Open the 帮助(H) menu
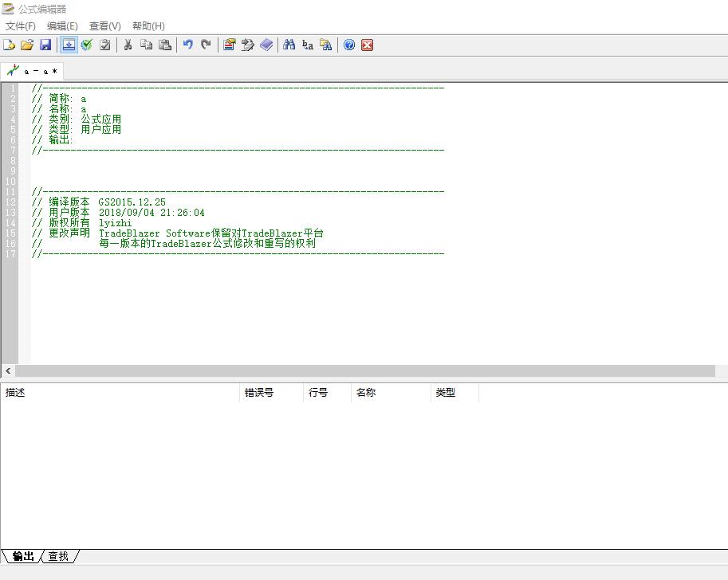728x580 pixels. (x=148, y=26)
